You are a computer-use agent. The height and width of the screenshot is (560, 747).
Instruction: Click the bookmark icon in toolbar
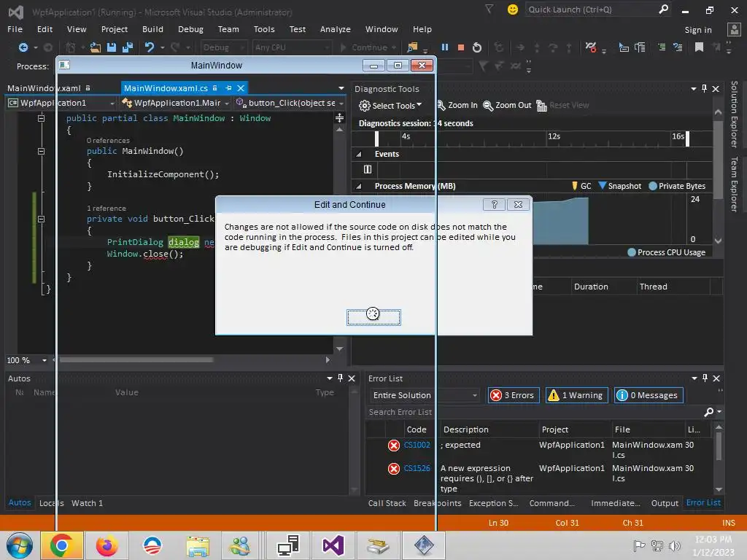click(x=699, y=47)
